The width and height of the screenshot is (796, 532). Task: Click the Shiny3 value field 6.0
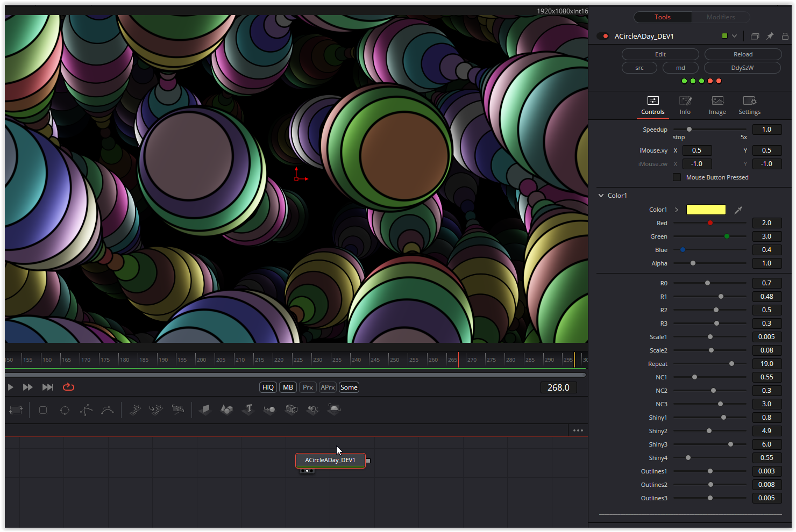pyautogui.click(x=767, y=444)
